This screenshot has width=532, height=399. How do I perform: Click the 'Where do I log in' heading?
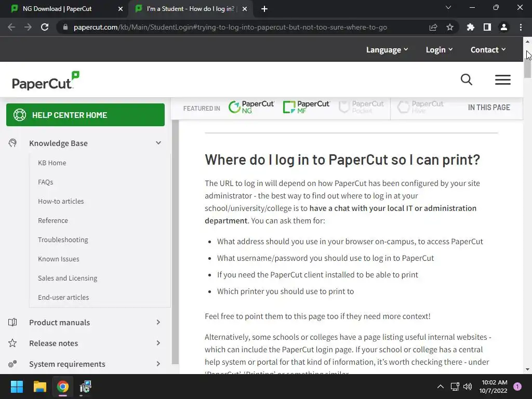[x=342, y=159]
